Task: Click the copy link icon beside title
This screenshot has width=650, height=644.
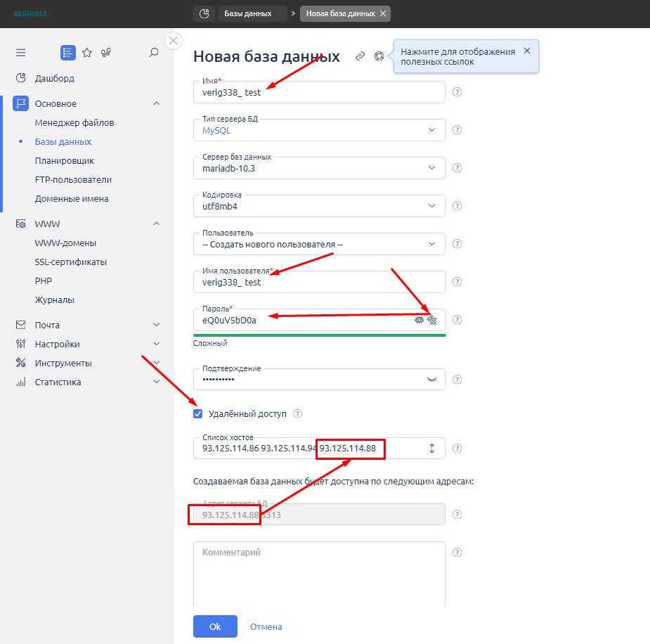Action: click(360, 56)
